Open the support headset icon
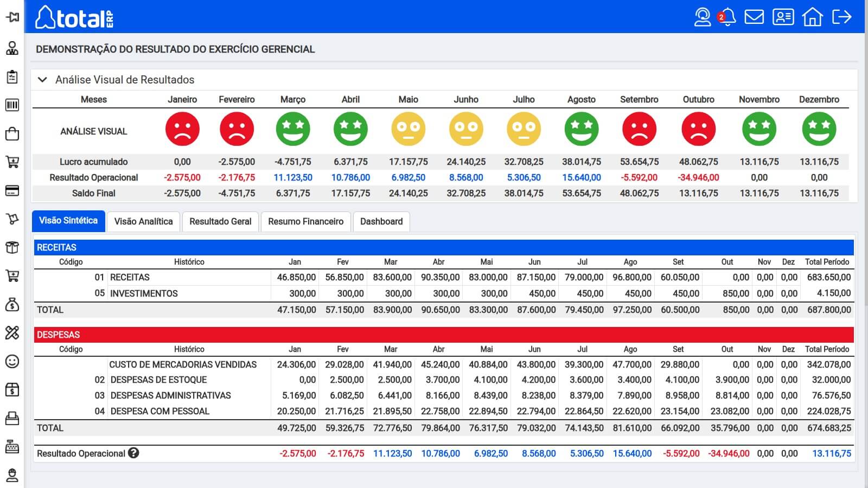Screen dimensions: 868x488 (x=703, y=17)
